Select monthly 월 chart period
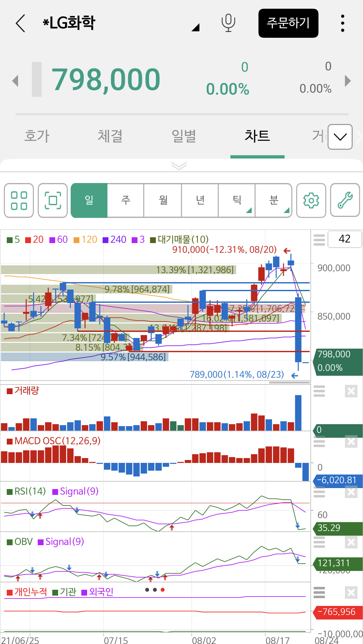This screenshot has width=363, height=644. point(163,200)
